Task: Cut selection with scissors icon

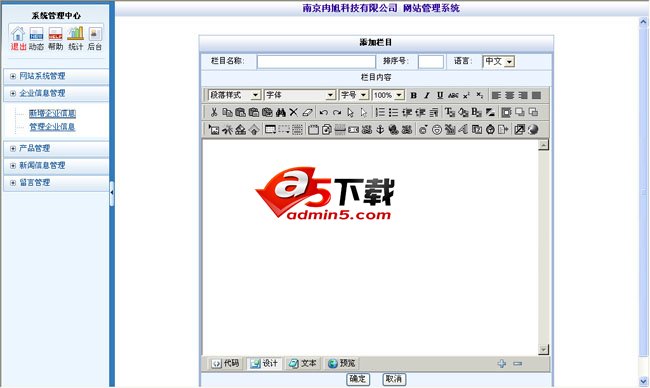Action: click(214, 112)
